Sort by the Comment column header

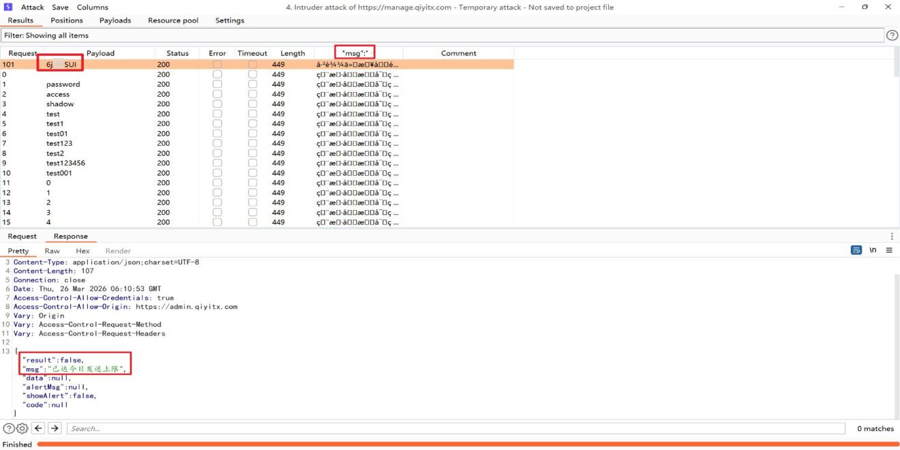coord(459,53)
